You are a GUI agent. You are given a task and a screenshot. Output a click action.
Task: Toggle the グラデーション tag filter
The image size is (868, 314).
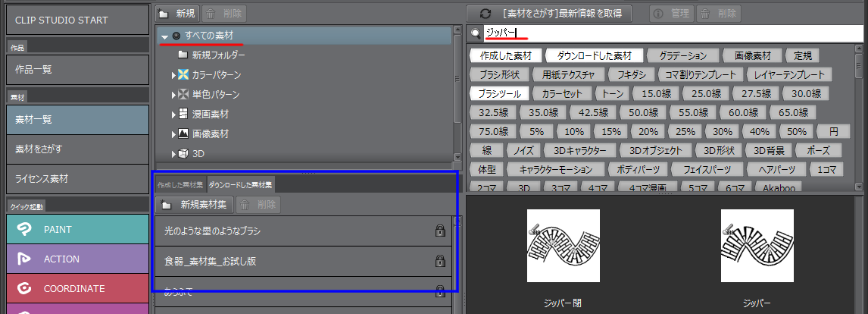pos(683,56)
